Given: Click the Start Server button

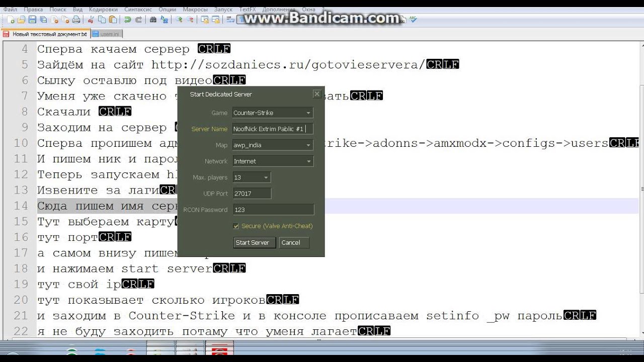Looking at the screenshot, I should 255,242.
